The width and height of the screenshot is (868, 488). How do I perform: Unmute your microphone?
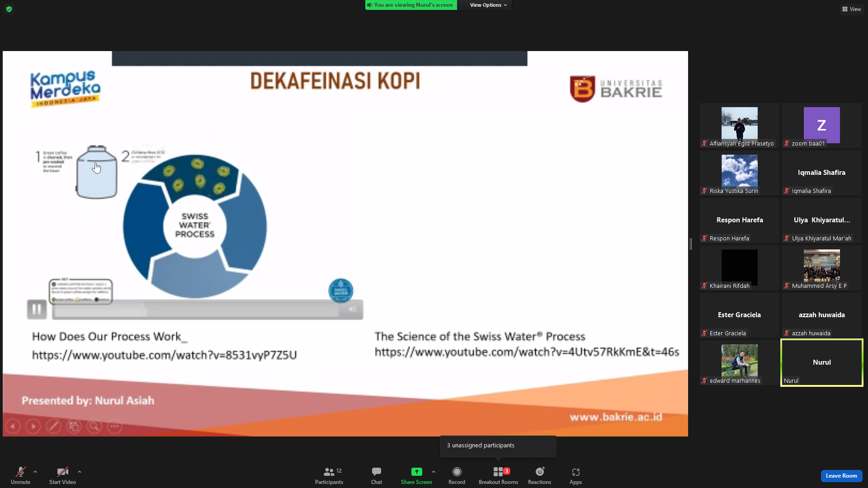tap(21, 475)
